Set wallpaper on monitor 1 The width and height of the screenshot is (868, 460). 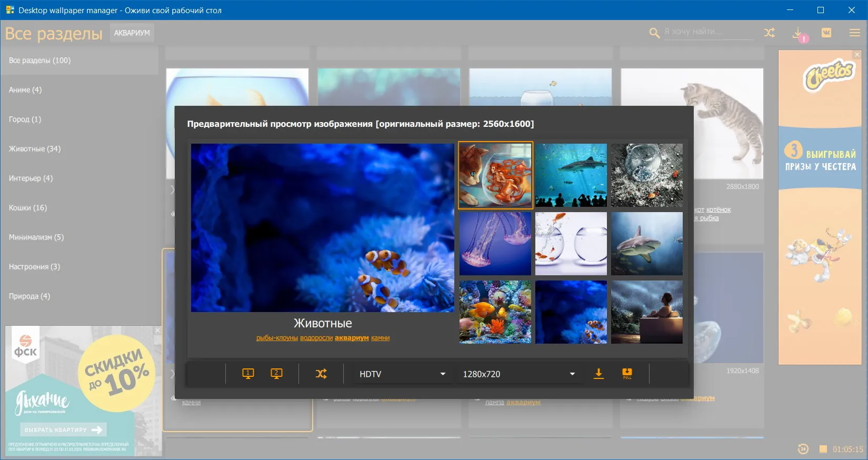click(x=248, y=374)
